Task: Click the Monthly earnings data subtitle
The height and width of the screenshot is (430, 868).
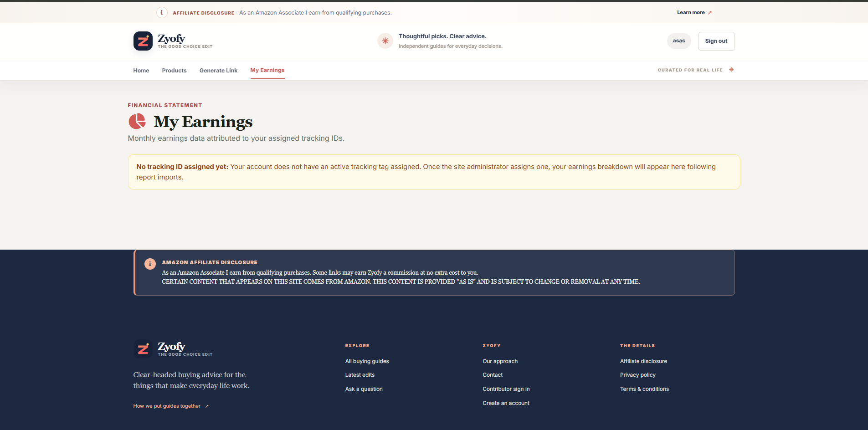Action: pyautogui.click(x=236, y=138)
